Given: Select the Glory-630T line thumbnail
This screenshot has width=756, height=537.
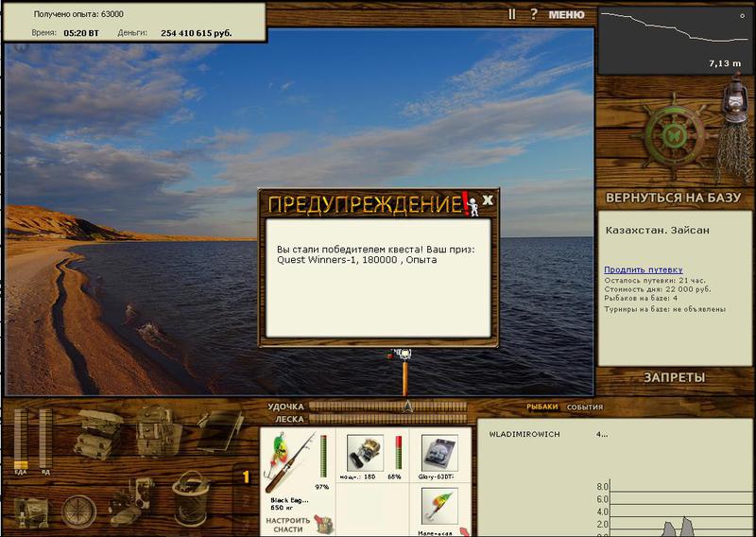Looking at the screenshot, I should click(439, 453).
